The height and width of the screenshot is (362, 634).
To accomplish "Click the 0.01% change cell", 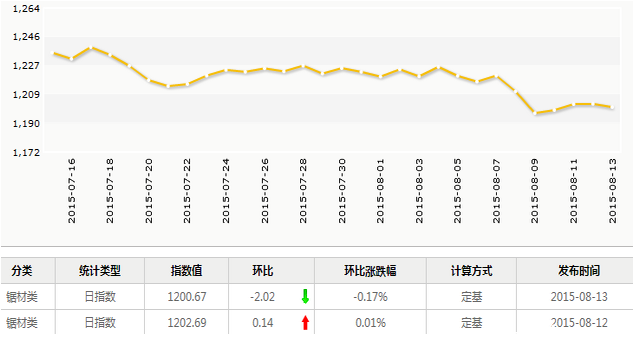I will [370, 323].
